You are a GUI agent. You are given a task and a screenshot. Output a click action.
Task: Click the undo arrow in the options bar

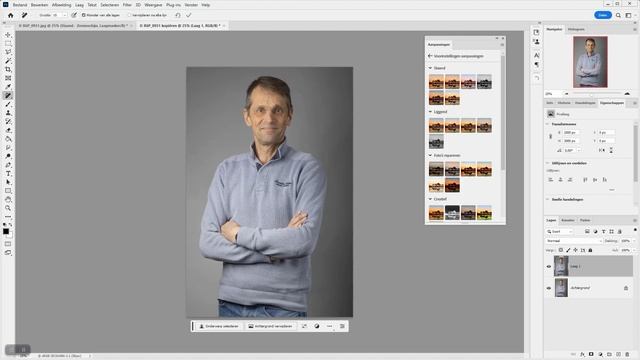[178, 15]
